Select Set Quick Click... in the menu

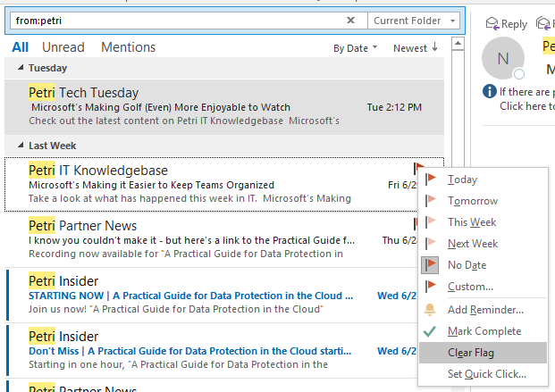[x=483, y=374]
